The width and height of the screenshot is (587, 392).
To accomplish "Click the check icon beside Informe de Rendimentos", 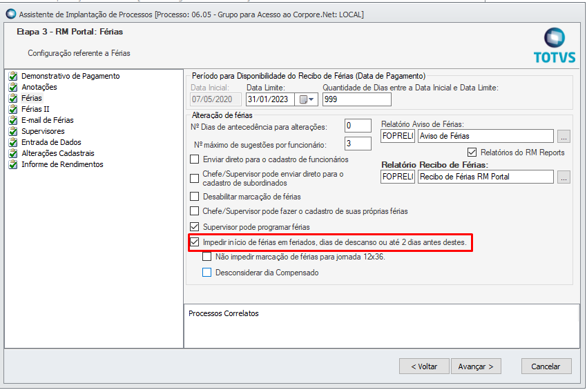I will 13,164.
